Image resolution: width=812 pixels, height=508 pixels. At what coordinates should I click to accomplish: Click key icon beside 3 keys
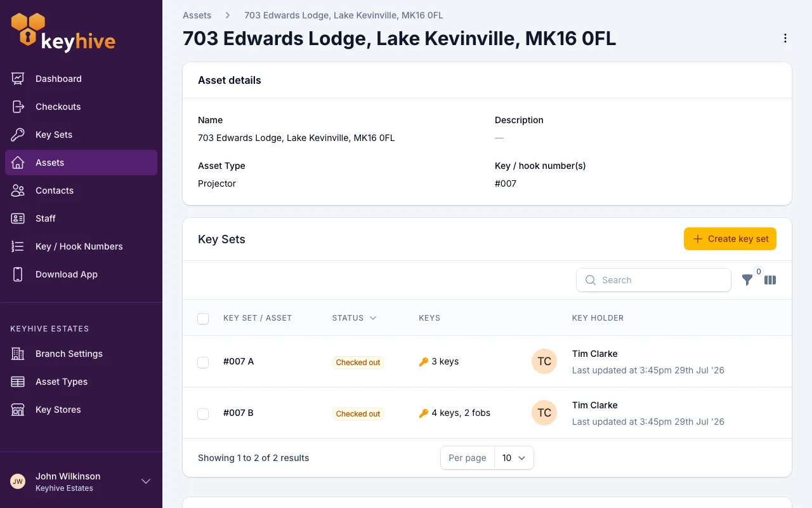pos(424,362)
